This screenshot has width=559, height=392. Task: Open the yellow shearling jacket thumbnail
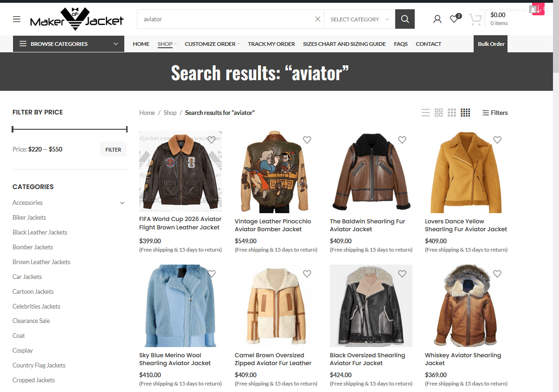466,172
